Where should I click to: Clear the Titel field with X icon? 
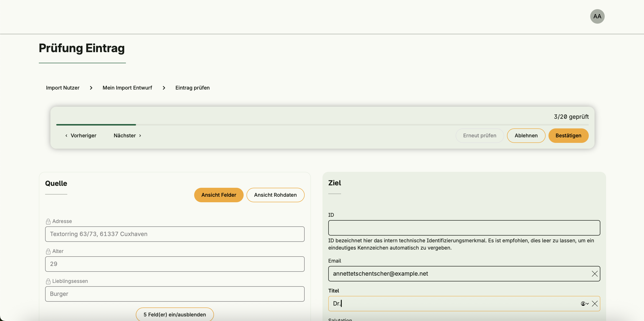[x=595, y=303]
